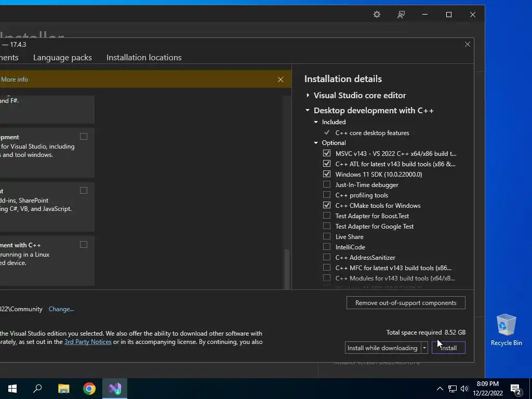Open the 3rd Party Notices link
532x399 pixels.
tap(88, 342)
